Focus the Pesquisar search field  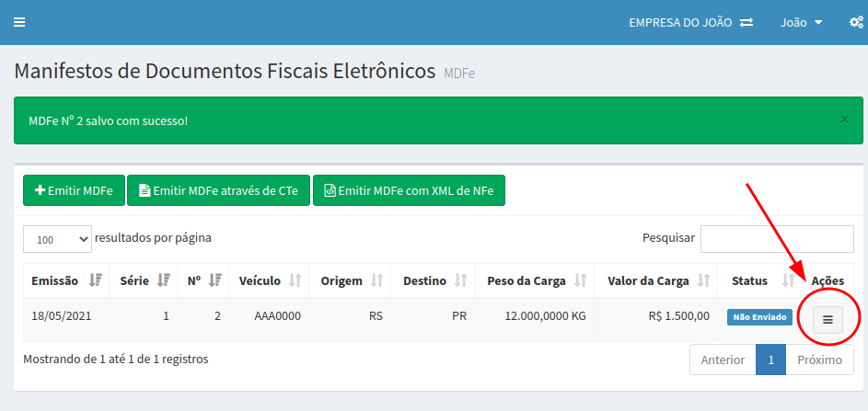point(777,239)
